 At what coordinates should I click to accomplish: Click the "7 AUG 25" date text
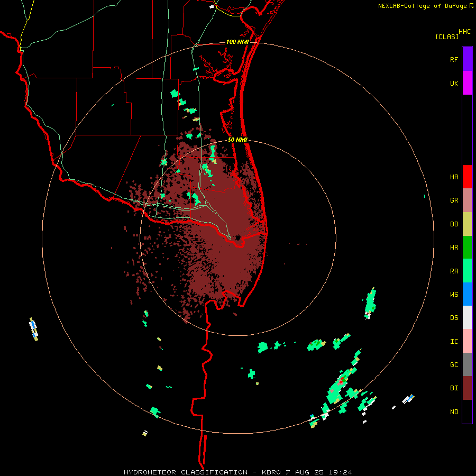click(305, 472)
